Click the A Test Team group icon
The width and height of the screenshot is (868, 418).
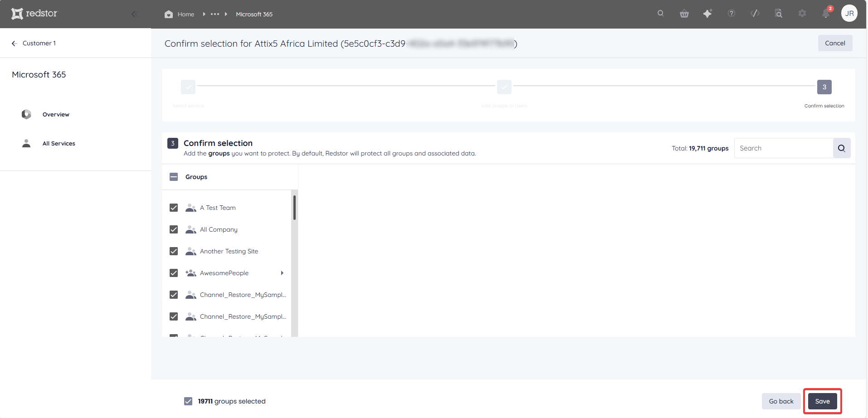click(x=191, y=208)
